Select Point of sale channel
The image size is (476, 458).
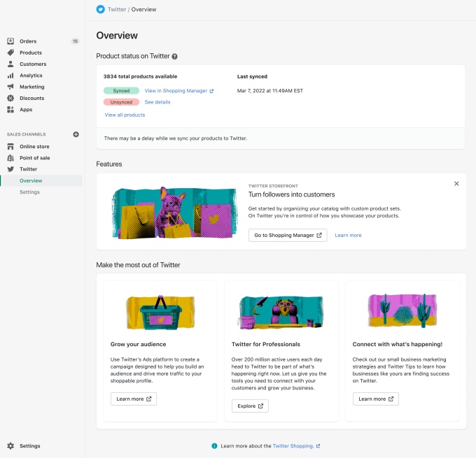pyautogui.click(x=34, y=158)
